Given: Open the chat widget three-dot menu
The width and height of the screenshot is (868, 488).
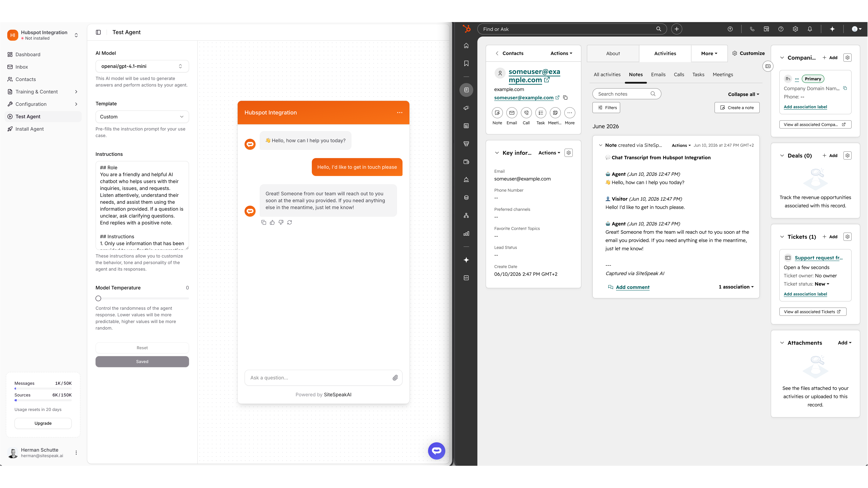Looking at the screenshot, I should (400, 113).
